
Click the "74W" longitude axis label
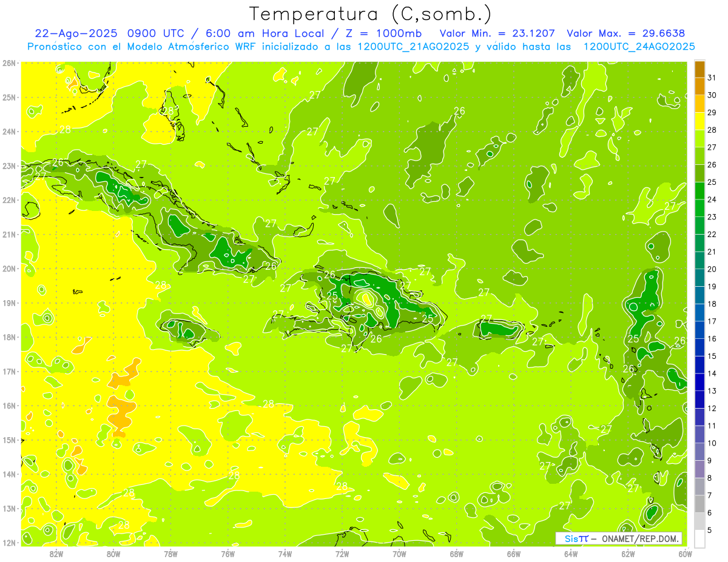[x=285, y=554]
